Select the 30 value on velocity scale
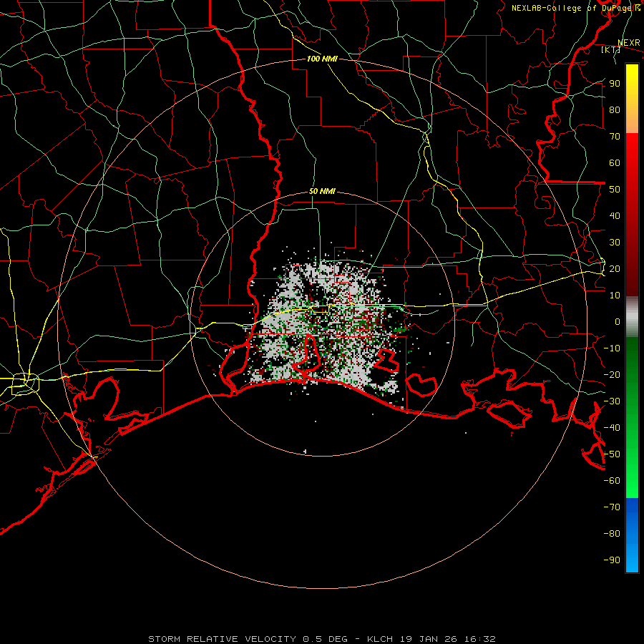This screenshot has height=644, width=644. tap(615, 243)
